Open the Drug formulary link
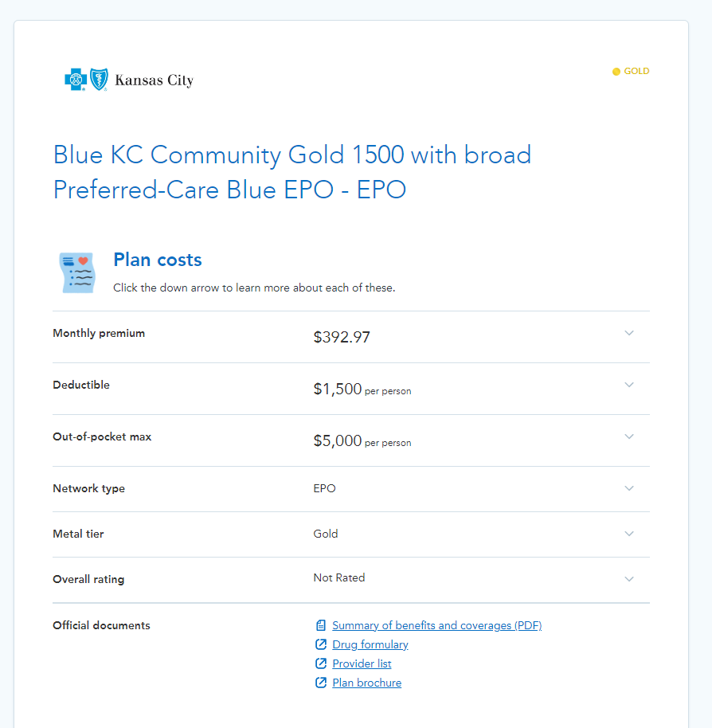The height and width of the screenshot is (728, 712). point(370,644)
